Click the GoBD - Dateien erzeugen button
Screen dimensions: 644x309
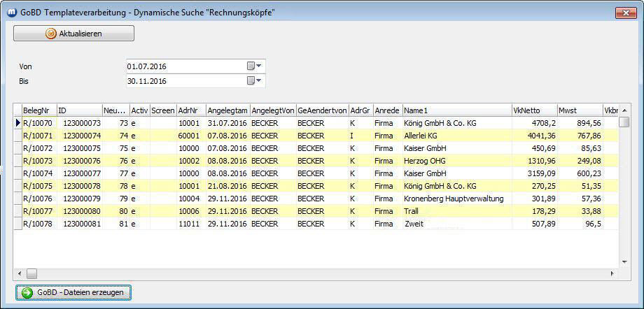pyautogui.click(x=73, y=292)
